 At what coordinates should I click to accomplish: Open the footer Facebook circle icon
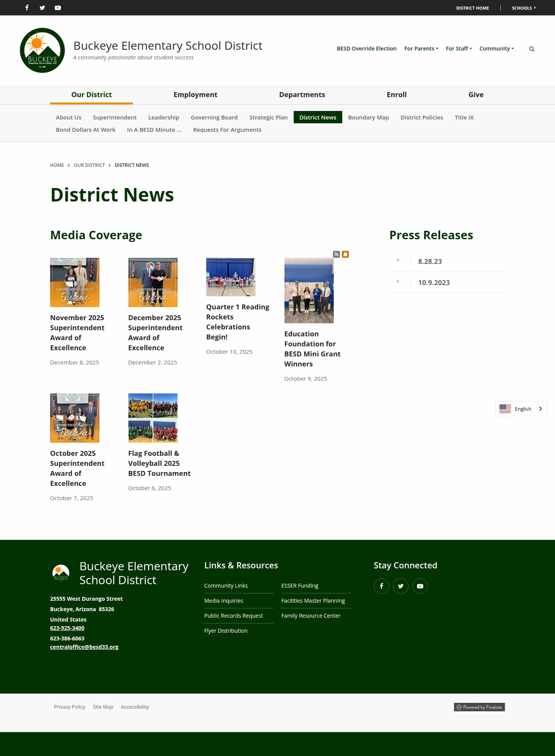coord(382,586)
